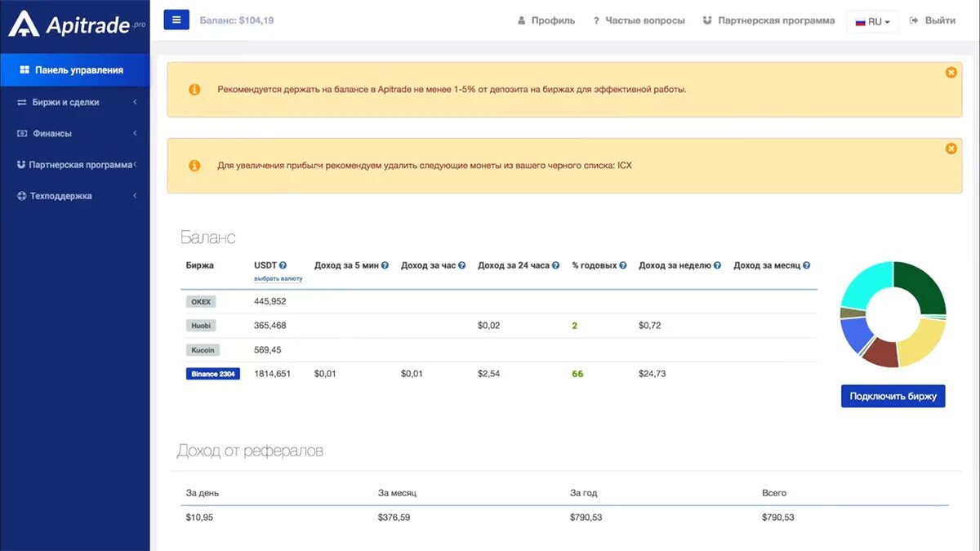Click the partner icon in sidebar
Image resolution: width=980 pixels, height=551 pixels.
[22, 164]
